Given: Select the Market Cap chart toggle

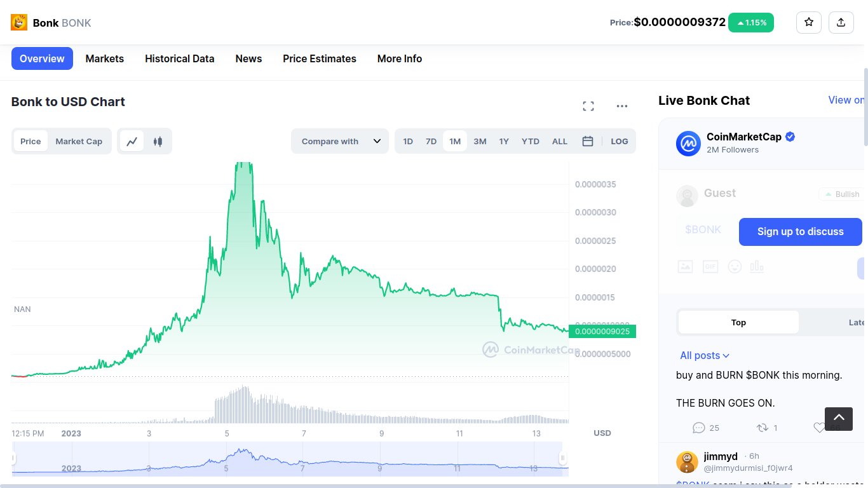Looking at the screenshot, I should click(x=79, y=141).
